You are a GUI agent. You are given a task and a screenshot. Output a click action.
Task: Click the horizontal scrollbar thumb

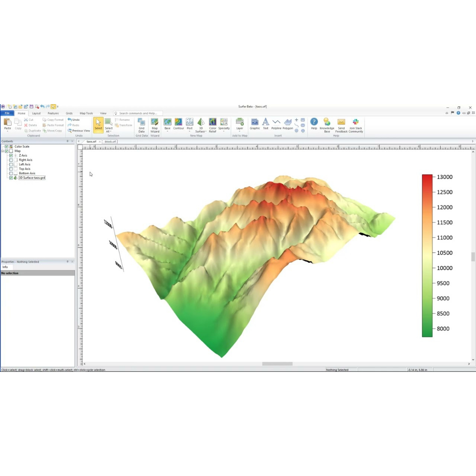coord(277,364)
